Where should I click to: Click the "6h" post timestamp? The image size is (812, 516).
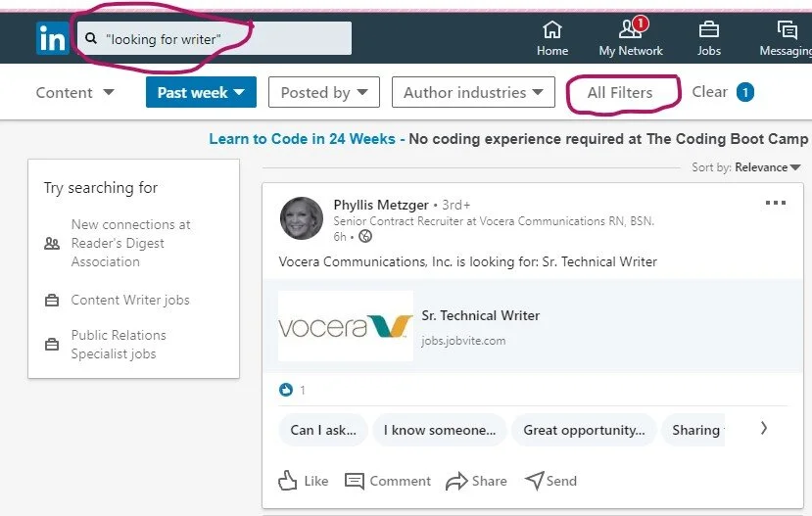pos(340,237)
